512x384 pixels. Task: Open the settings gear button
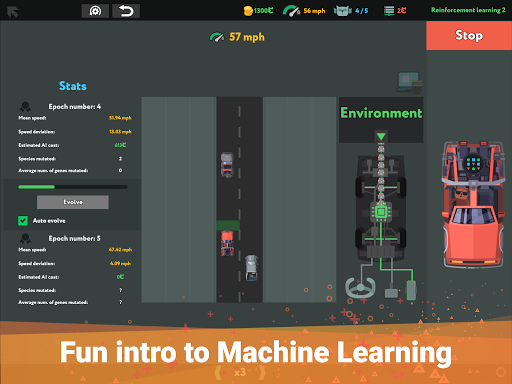click(x=95, y=11)
